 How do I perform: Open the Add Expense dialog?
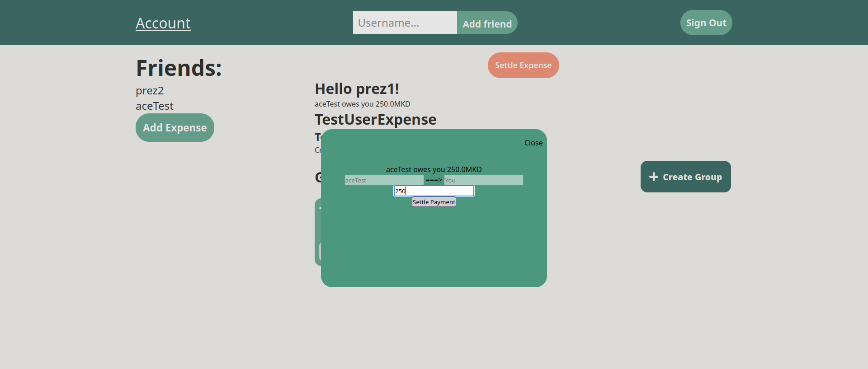175,128
